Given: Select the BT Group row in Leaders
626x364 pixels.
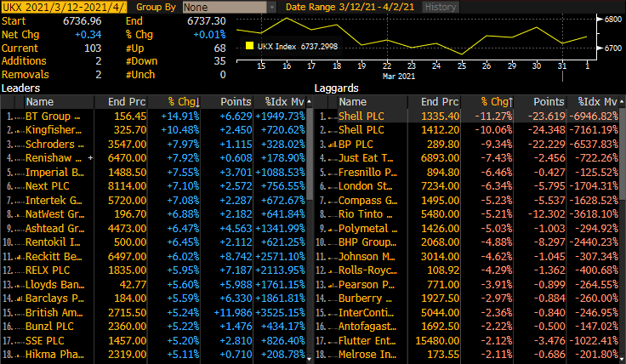Looking at the screenshot, I should [x=153, y=117].
